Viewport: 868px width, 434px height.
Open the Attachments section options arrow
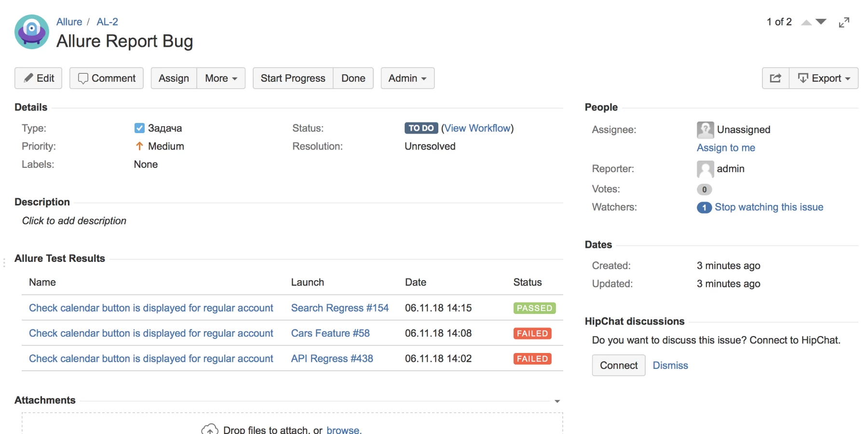point(557,401)
